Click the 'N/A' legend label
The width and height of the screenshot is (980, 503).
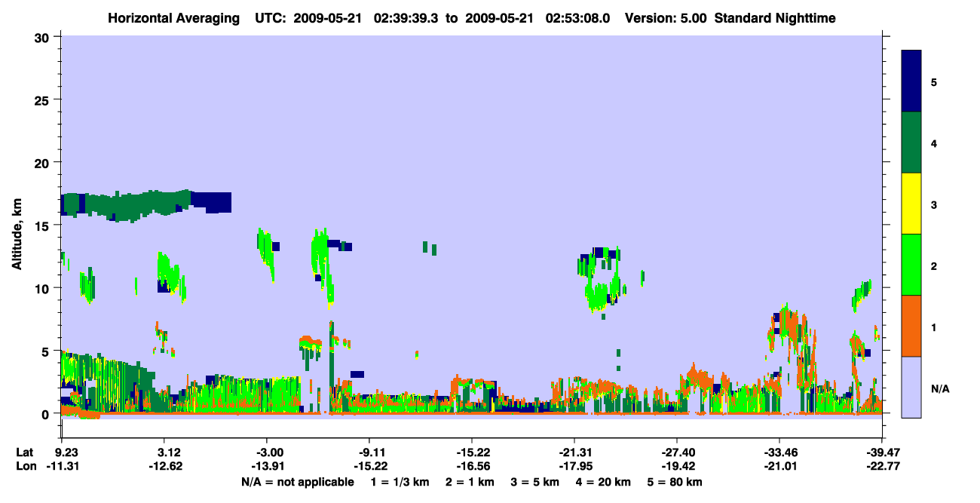[x=939, y=389]
